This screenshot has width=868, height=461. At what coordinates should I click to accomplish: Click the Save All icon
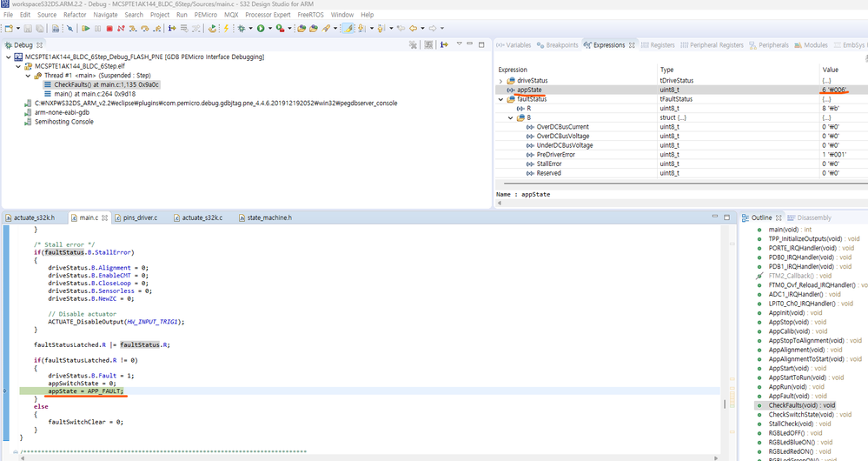click(40, 28)
